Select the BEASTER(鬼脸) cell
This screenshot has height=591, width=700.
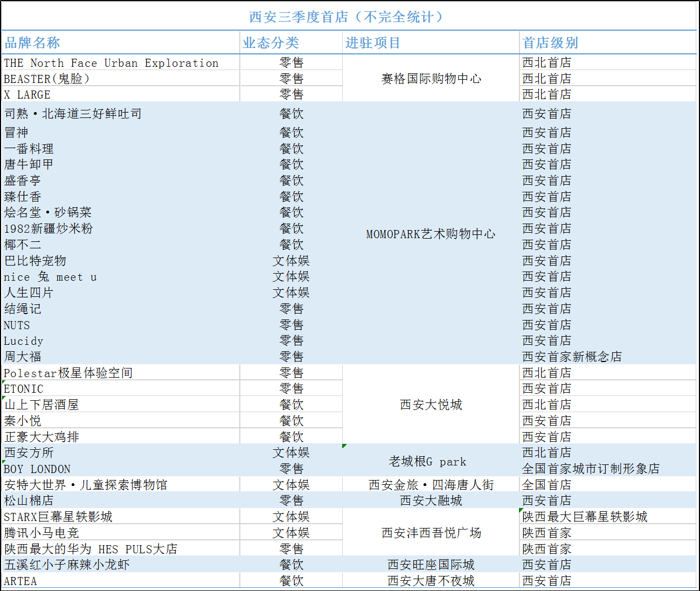121,79
